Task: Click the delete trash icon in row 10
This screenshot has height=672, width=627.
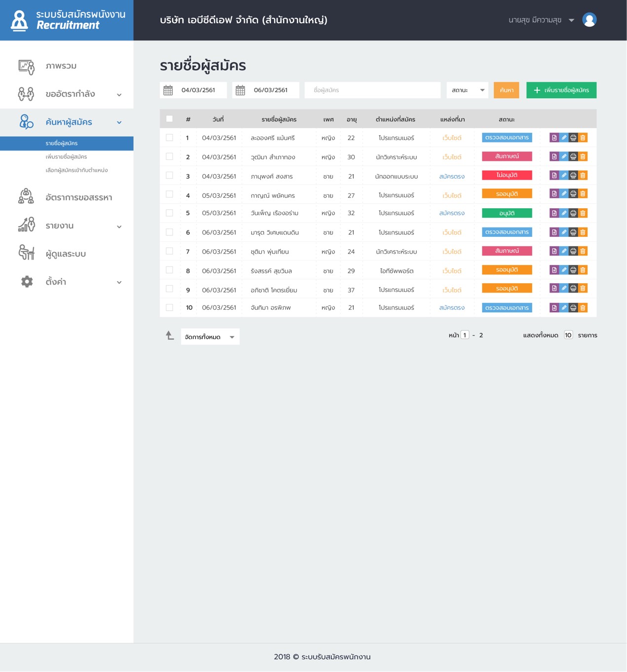Action: tap(583, 308)
